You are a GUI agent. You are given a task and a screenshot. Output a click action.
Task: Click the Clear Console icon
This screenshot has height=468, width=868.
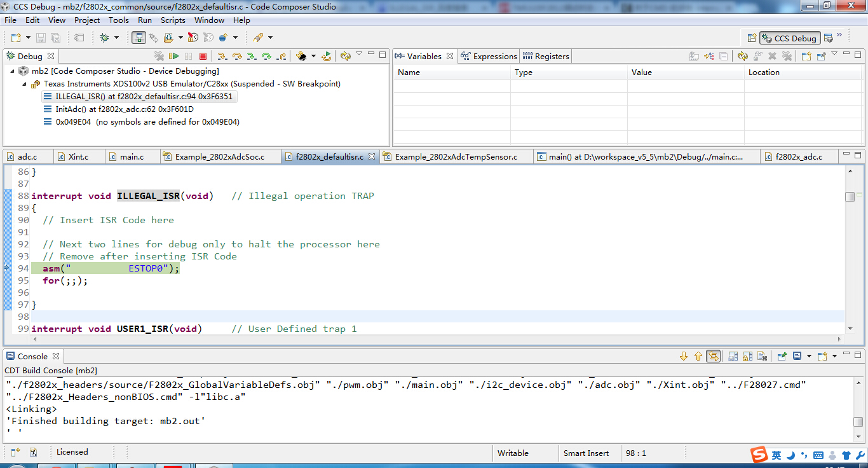(763, 356)
